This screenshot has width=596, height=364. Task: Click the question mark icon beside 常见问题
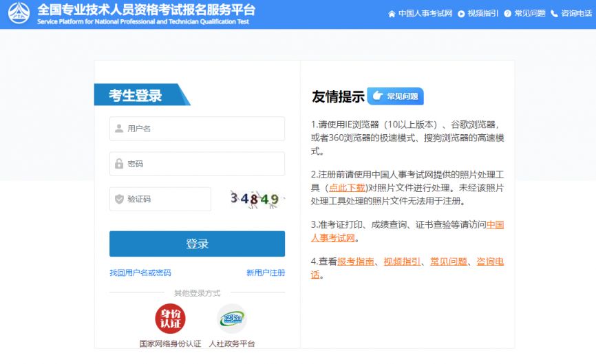[x=507, y=14]
